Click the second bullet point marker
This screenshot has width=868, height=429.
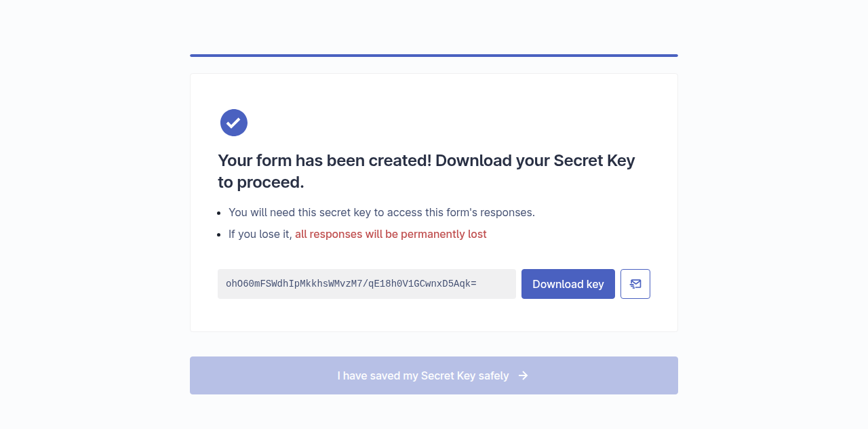pos(219,234)
